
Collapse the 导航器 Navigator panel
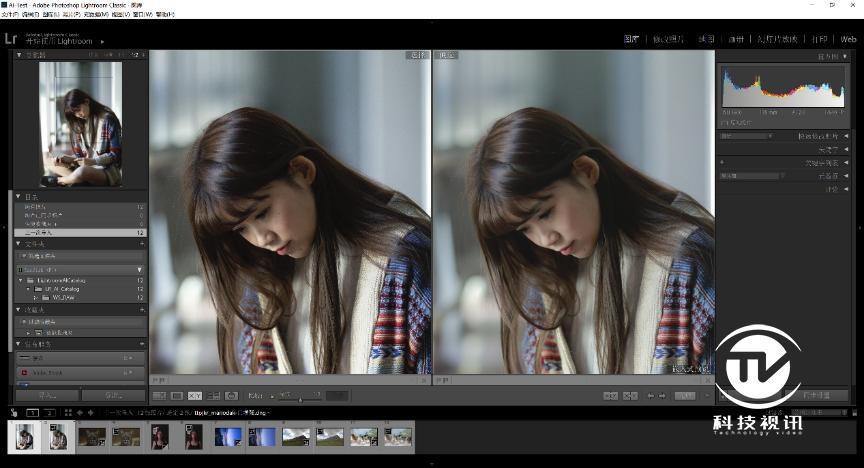[19, 55]
